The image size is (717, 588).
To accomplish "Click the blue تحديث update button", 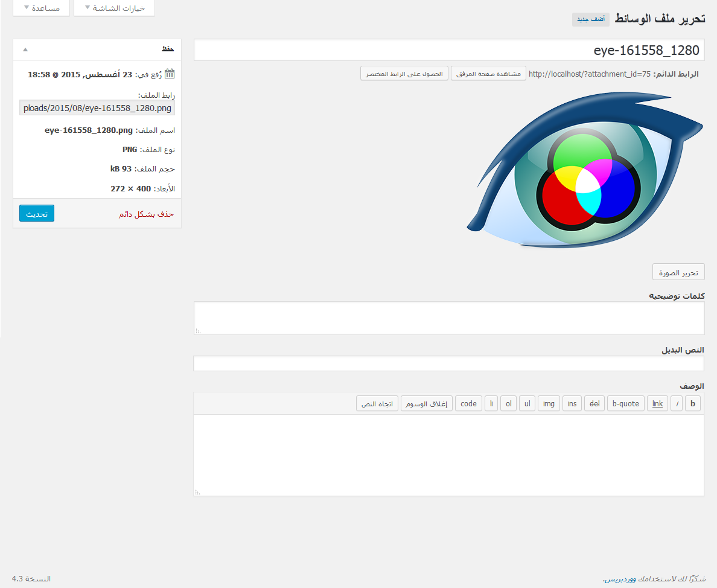I will point(37,214).
